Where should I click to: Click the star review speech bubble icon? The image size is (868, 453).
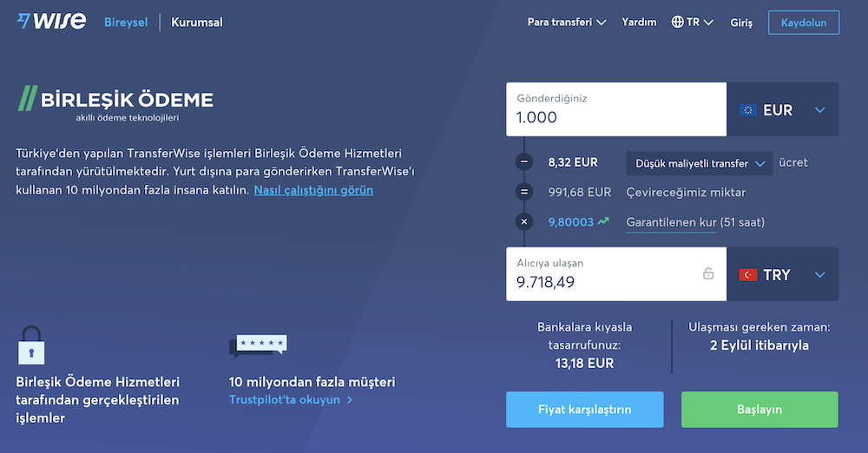pyautogui.click(x=258, y=345)
